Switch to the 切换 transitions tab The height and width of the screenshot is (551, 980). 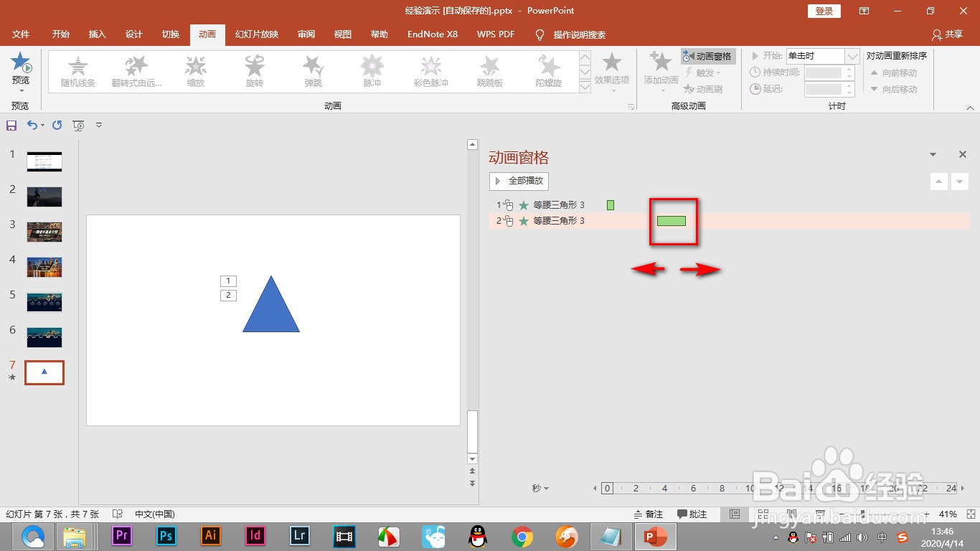click(x=171, y=34)
